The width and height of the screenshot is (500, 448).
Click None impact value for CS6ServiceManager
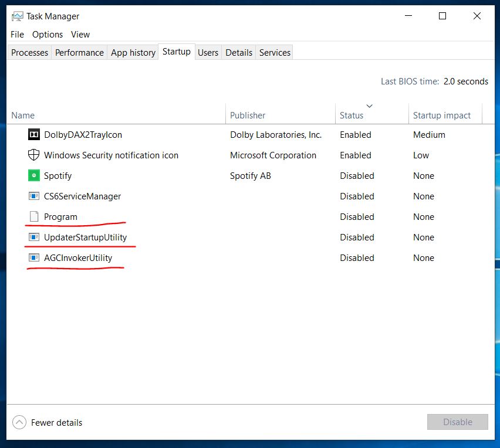[424, 196]
